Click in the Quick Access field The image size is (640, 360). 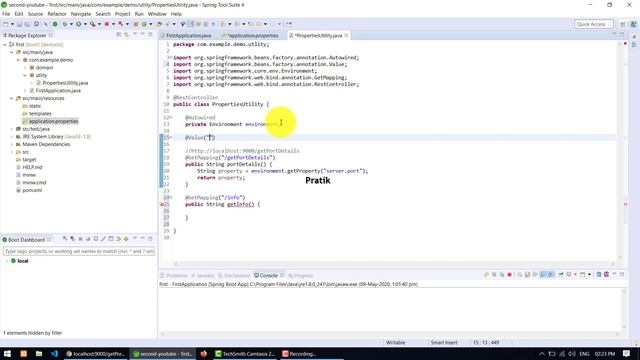593,24
